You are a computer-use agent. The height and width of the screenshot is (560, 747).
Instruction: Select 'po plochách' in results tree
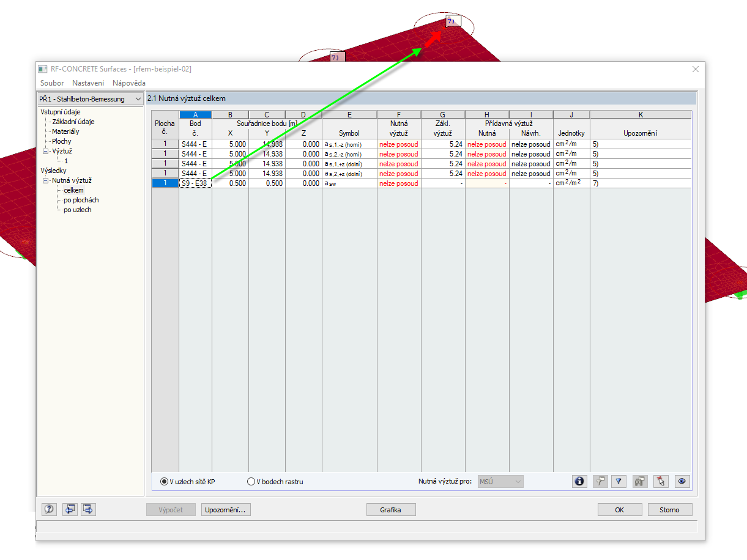tap(81, 200)
